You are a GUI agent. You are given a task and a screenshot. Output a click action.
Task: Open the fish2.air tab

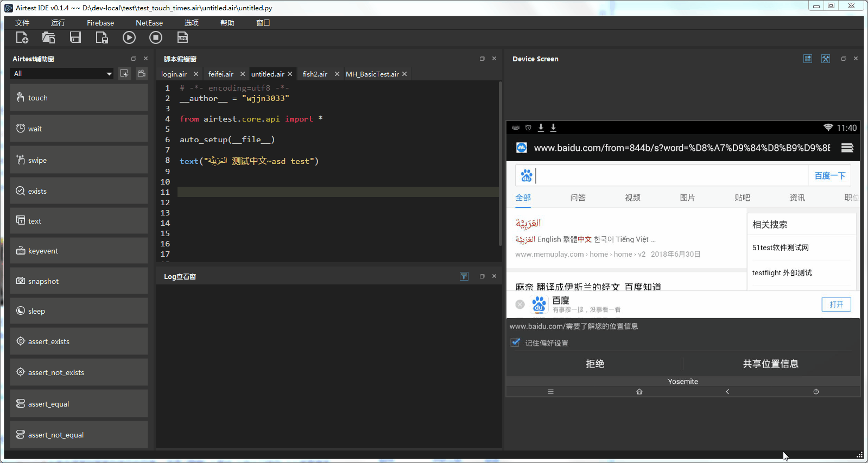click(315, 74)
